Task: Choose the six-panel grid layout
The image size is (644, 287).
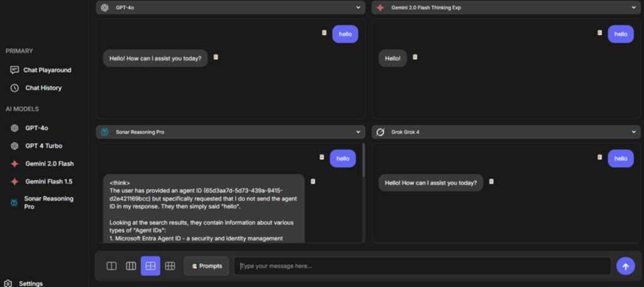Action: [170, 266]
